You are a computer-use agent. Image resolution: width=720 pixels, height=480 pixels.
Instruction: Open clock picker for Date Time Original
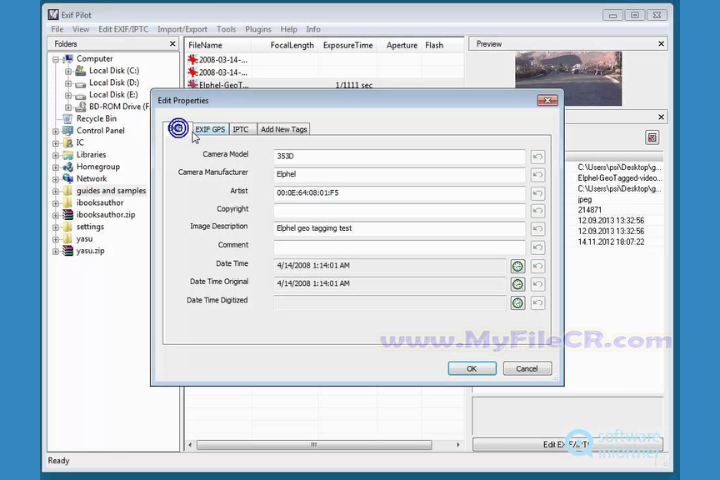[518, 284]
